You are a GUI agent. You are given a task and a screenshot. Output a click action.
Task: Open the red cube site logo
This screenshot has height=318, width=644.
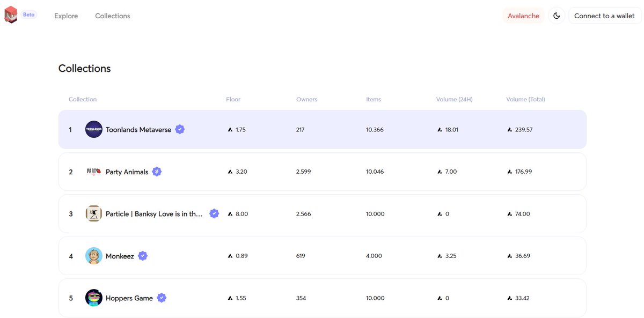tap(11, 15)
